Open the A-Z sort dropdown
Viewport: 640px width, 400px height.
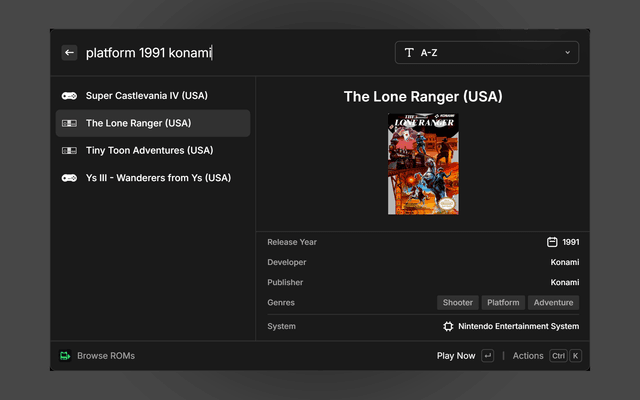point(487,53)
